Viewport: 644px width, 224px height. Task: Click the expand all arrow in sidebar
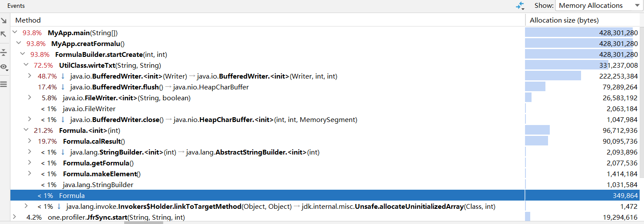(x=3, y=21)
